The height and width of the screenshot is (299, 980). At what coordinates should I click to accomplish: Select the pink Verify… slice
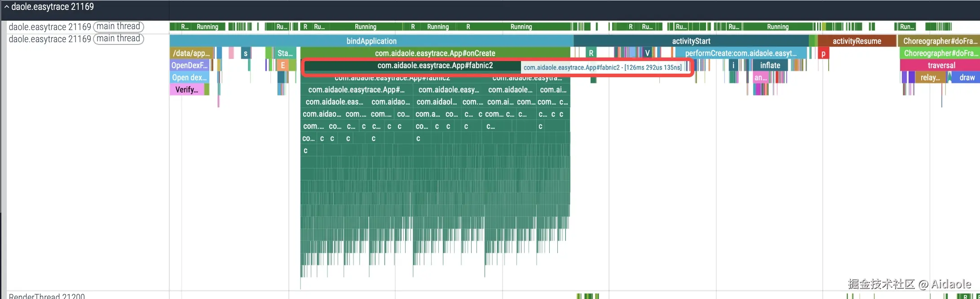coord(187,89)
